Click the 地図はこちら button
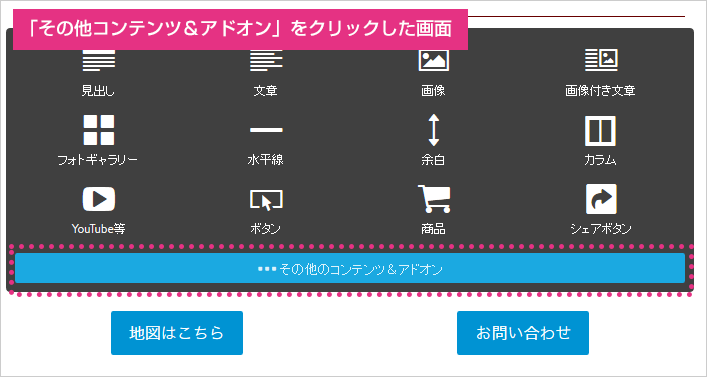 point(177,333)
